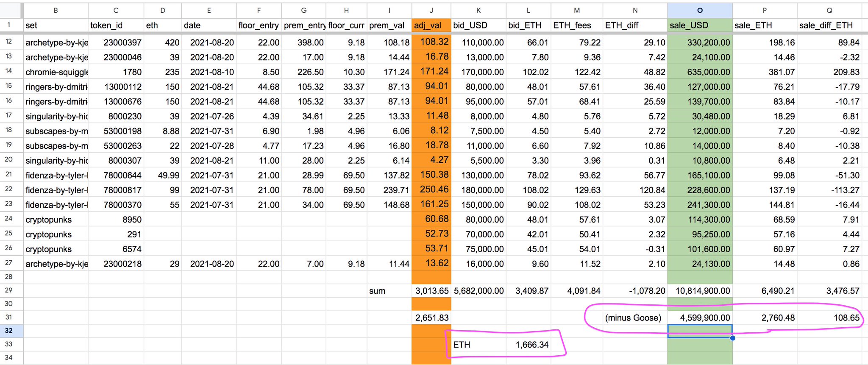Click the fill handle on cell O32
This screenshot has width=868, height=365.
732,338
